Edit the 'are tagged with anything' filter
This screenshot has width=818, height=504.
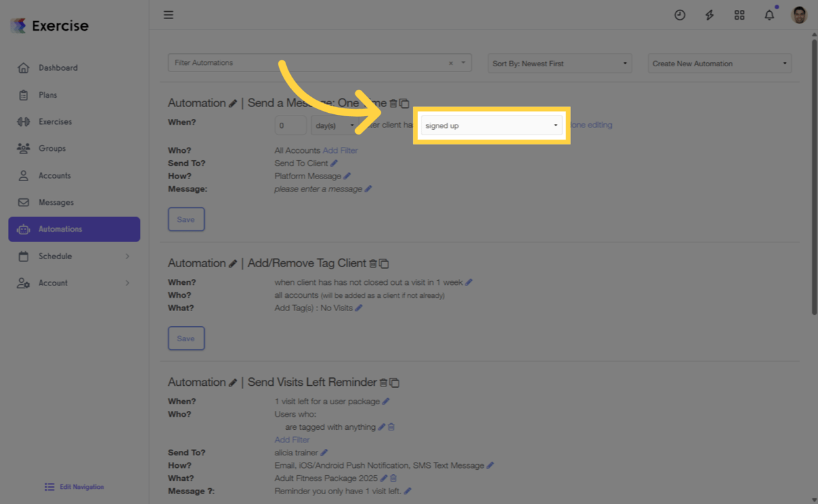coord(381,427)
